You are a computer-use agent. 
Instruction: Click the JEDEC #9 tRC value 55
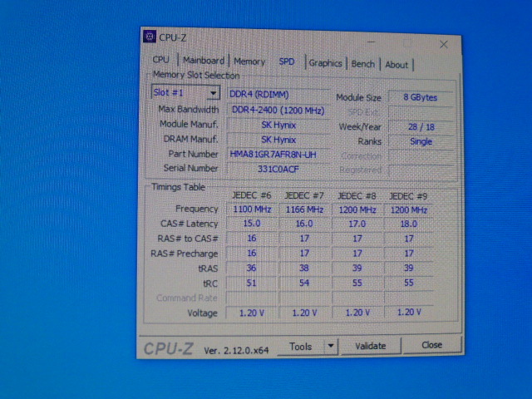(x=408, y=283)
